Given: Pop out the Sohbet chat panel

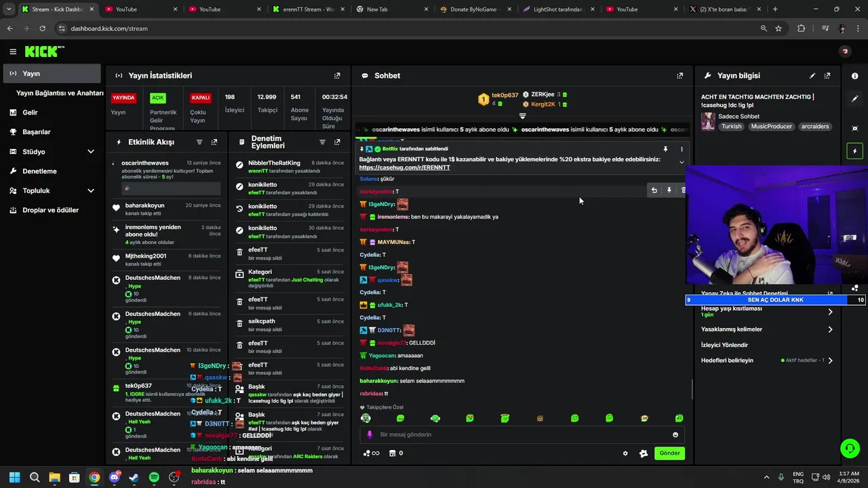Looking at the screenshot, I should click(680, 76).
